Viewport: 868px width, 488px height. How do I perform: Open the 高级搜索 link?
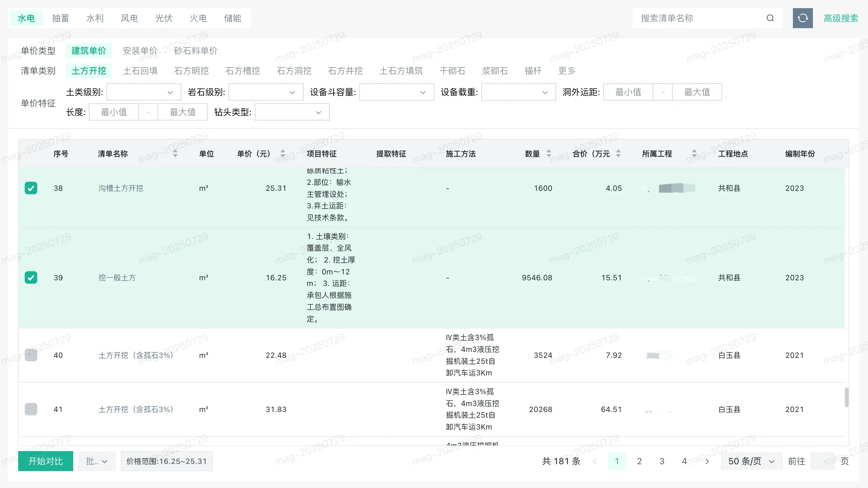[x=841, y=18]
